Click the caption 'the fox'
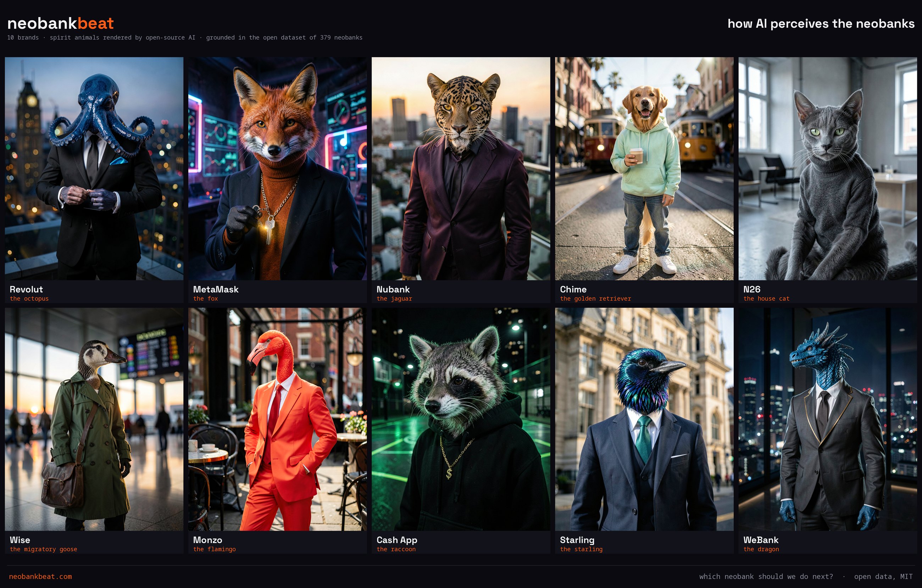The width and height of the screenshot is (922, 588). click(x=205, y=299)
